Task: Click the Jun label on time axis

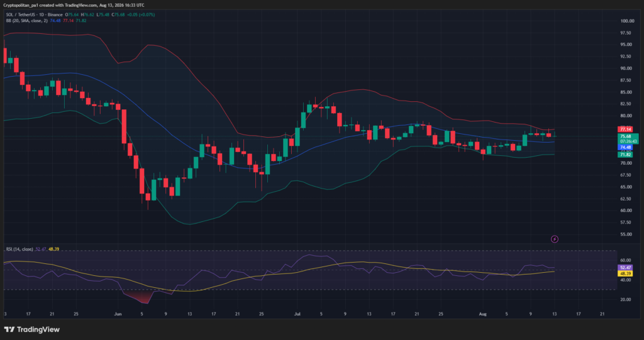Action: (x=118, y=314)
